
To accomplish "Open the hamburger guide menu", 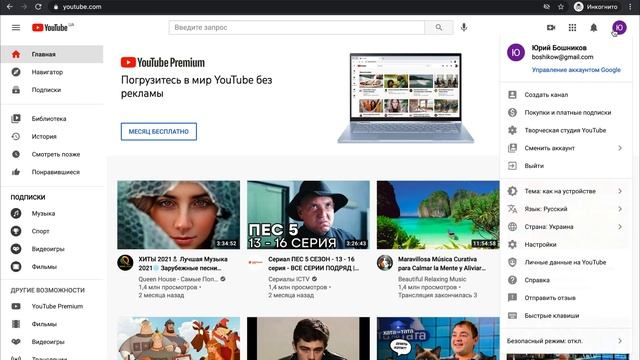I will tap(16, 28).
